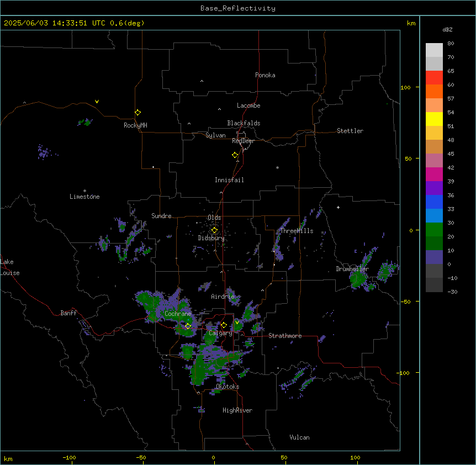Select the RockyMH label
The width and height of the screenshot is (476, 465).
pos(135,125)
